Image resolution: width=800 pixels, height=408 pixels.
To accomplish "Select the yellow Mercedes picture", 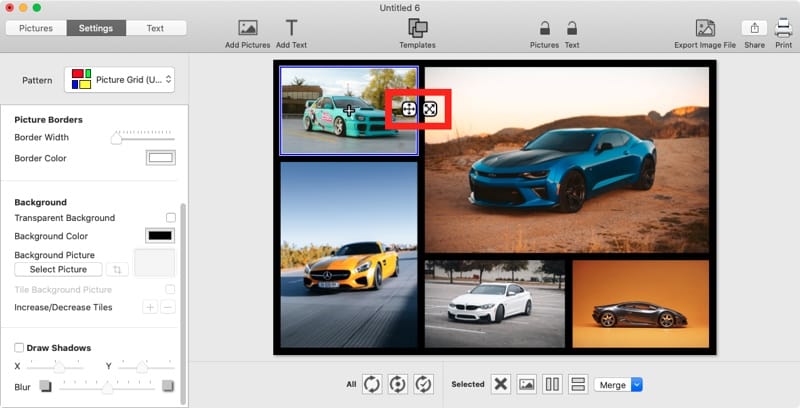I will point(349,255).
